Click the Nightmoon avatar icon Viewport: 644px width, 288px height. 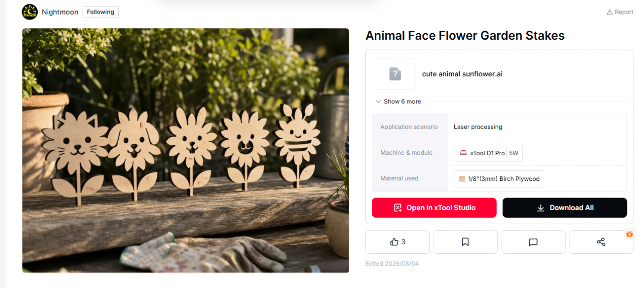[30, 12]
